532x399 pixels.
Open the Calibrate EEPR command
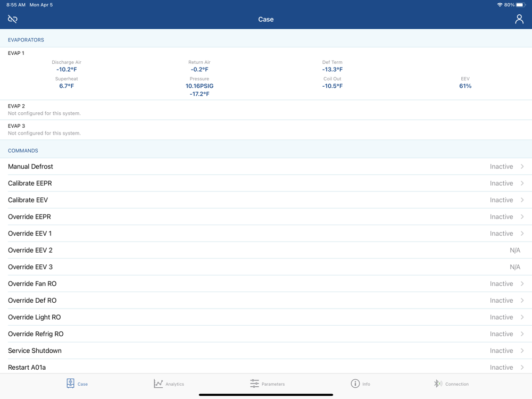(x=266, y=183)
